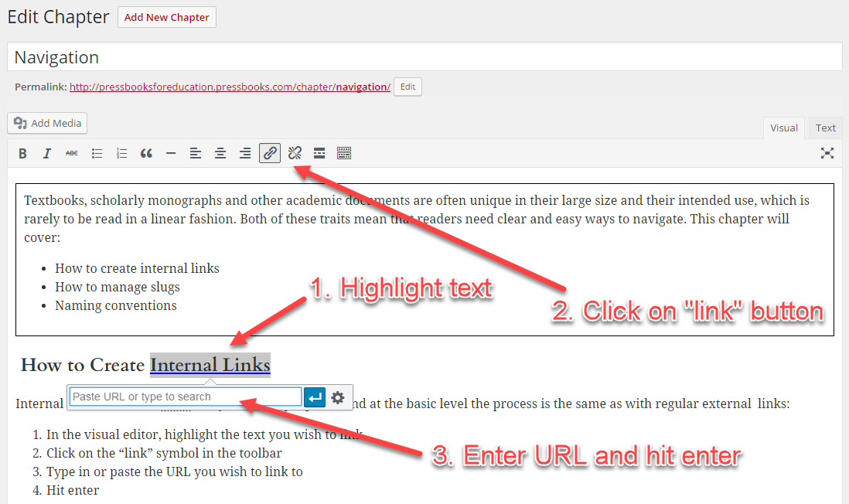Open distraction-free fullscreen mode
Screen dimensions: 849x504
(827, 153)
